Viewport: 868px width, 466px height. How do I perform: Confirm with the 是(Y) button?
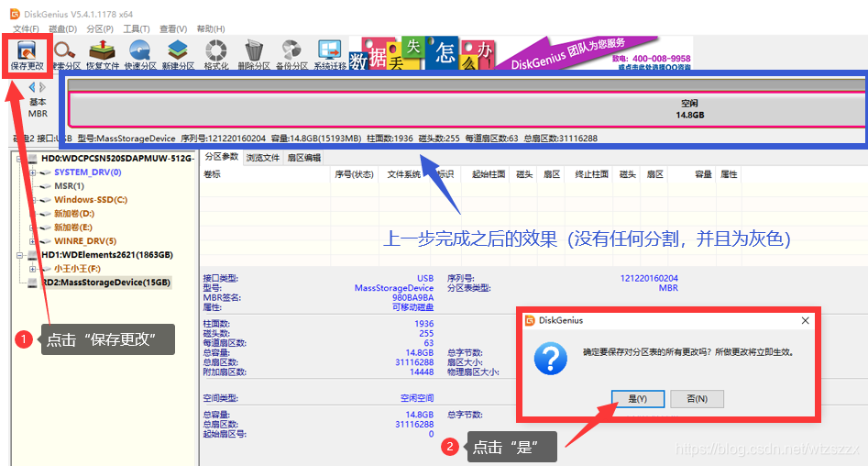638,398
